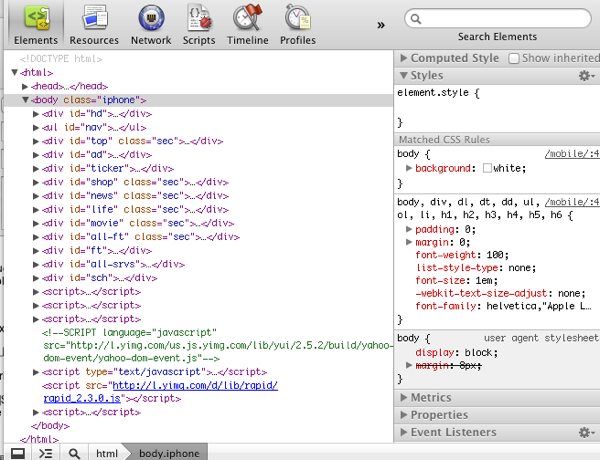Screen dimensions: 600x460
Task: Click list-style-type: none property
Action: (476, 268)
